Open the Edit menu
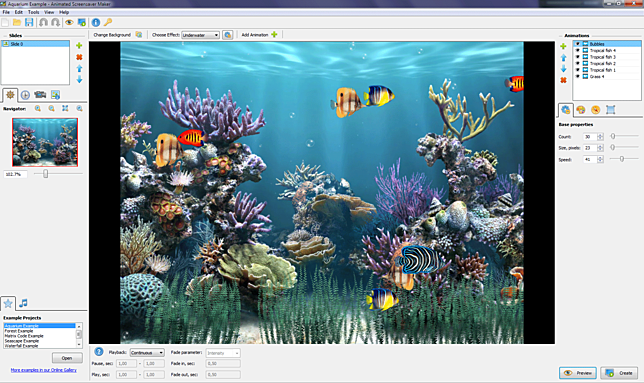This screenshot has height=383, width=644. 18,12
